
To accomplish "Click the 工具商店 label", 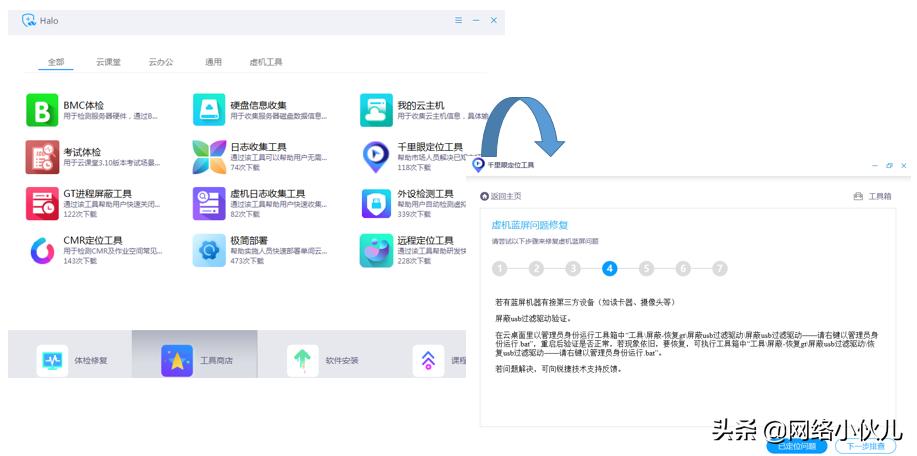I will tap(216, 361).
